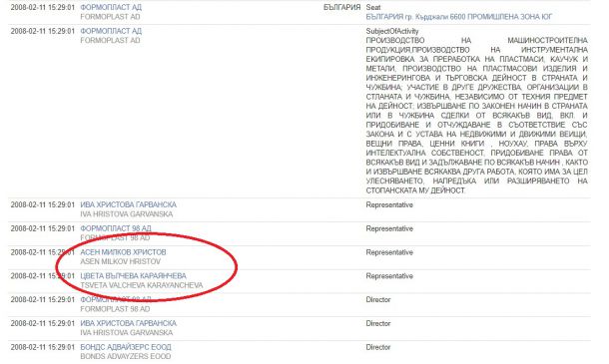Viewport: 609px width, 364px height.
Task: Click 'Representative' beside ИВА ХРИСТОВА ГАРВАНСКА
Action: (x=389, y=204)
